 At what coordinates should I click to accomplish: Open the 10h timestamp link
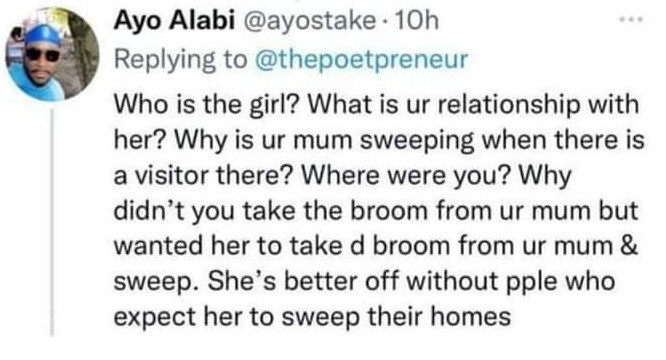pos(416,20)
